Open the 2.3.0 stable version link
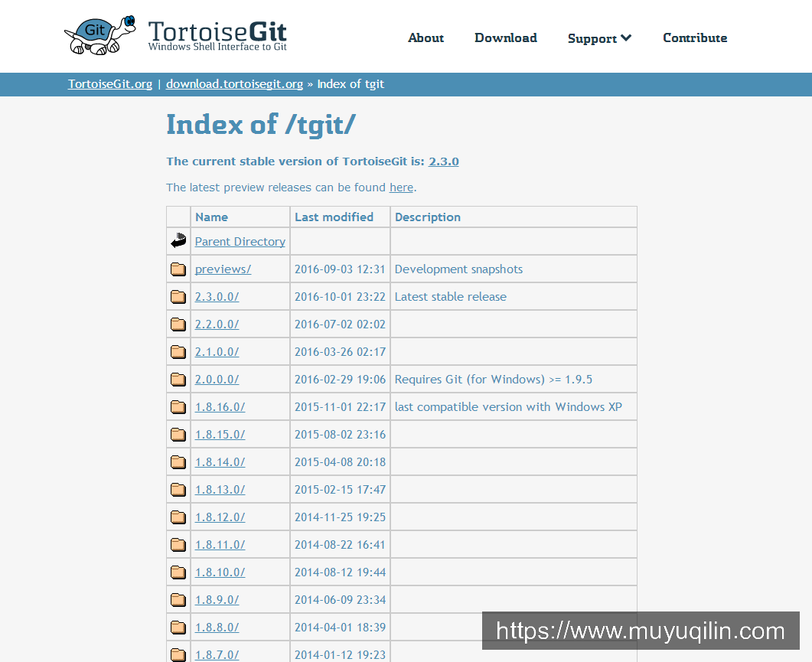The image size is (812, 662). tap(443, 161)
